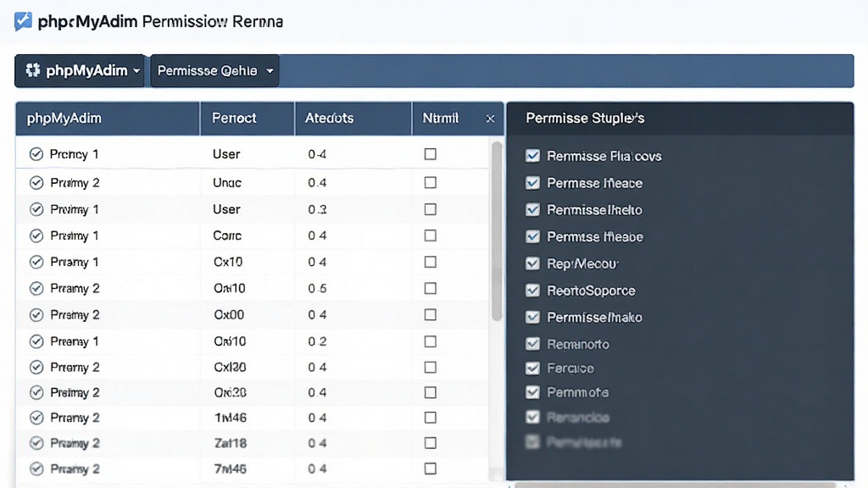Click the "0.3" Atedots value
Screen dimensions: 868x488
coord(317,209)
